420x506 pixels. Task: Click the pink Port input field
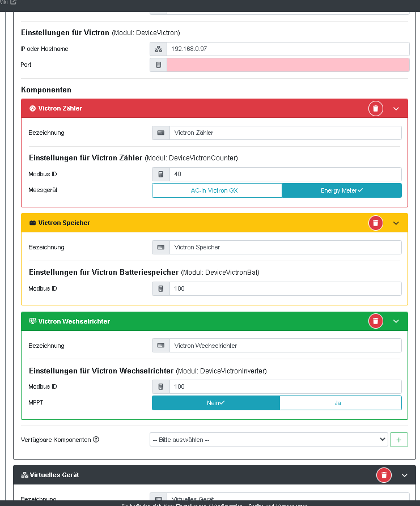(x=288, y=65)
